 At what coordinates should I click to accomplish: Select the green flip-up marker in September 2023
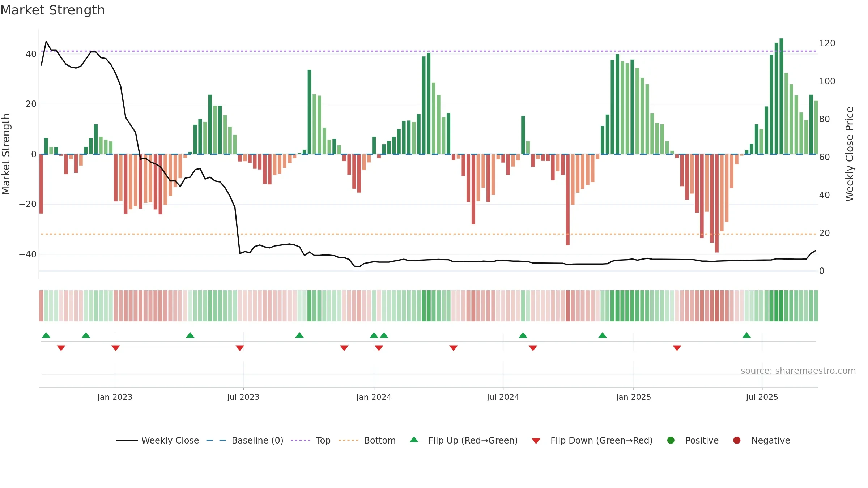point(299,335)
